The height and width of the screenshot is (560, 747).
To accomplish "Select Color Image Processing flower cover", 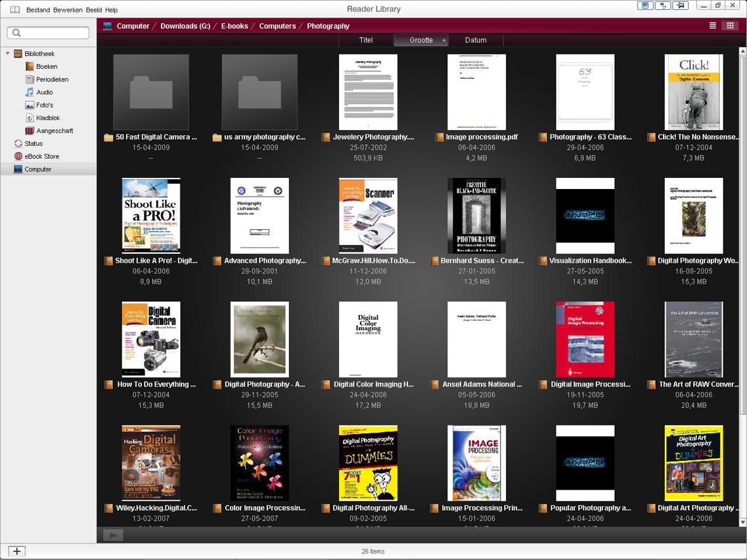I will point(260,463).
